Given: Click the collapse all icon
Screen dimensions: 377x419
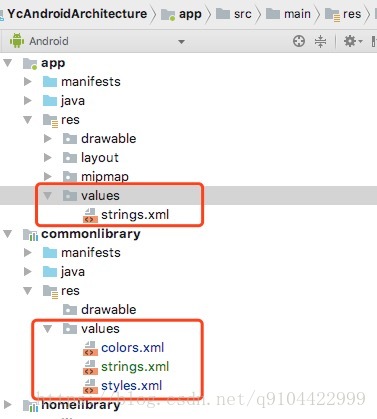Looking at the screenshot, I should [320, 41].
